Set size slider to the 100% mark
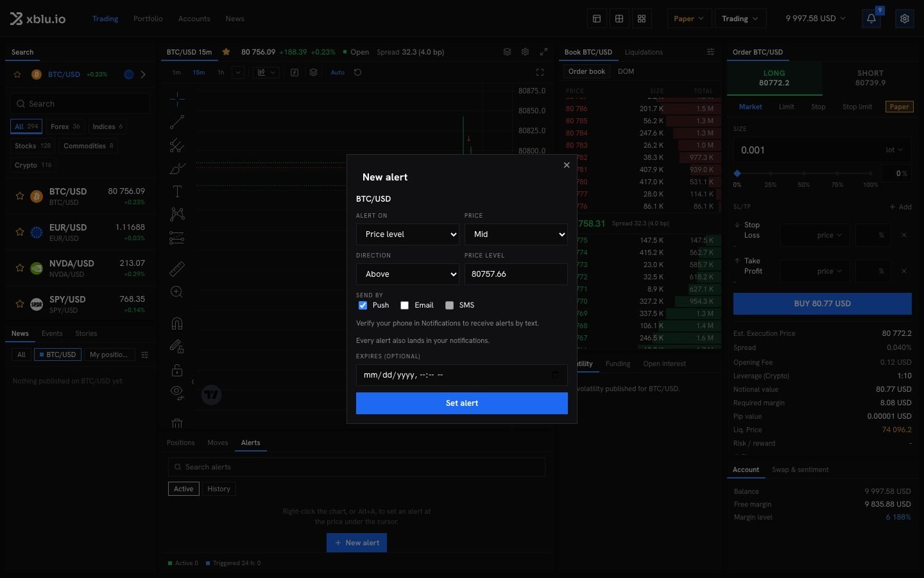Image resolution: width=924 pixels, height=578 pixels. click(871, 173)
